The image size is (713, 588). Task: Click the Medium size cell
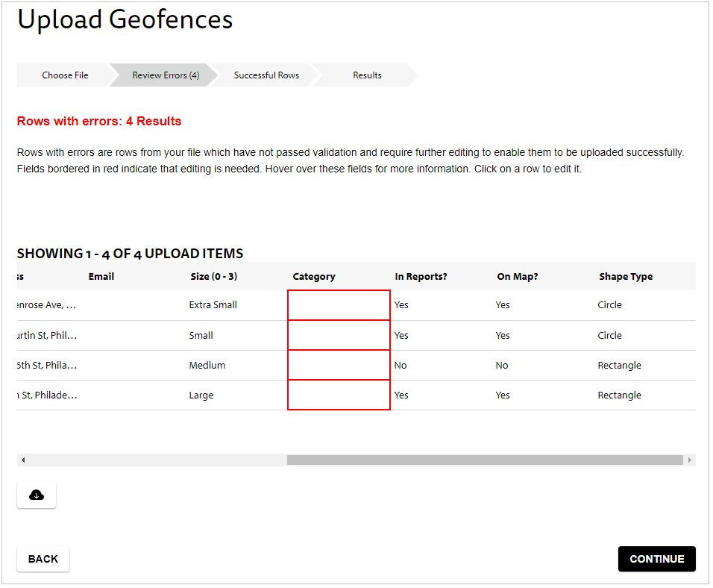(x=207, y=365)
